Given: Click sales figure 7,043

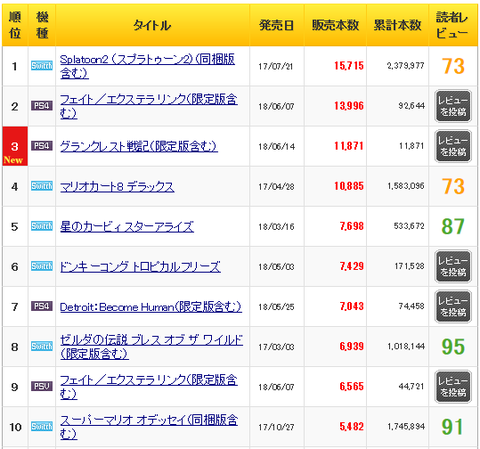Looking at the screenshot, I should point(352,306).
